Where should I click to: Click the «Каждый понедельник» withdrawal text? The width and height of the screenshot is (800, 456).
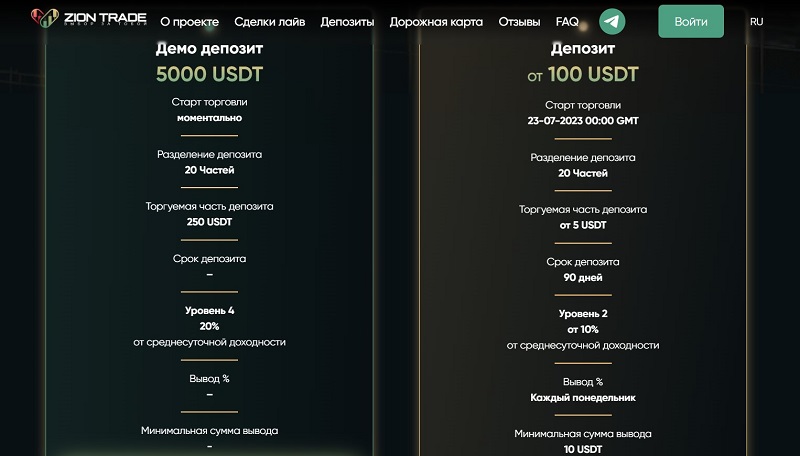point(583,397)
